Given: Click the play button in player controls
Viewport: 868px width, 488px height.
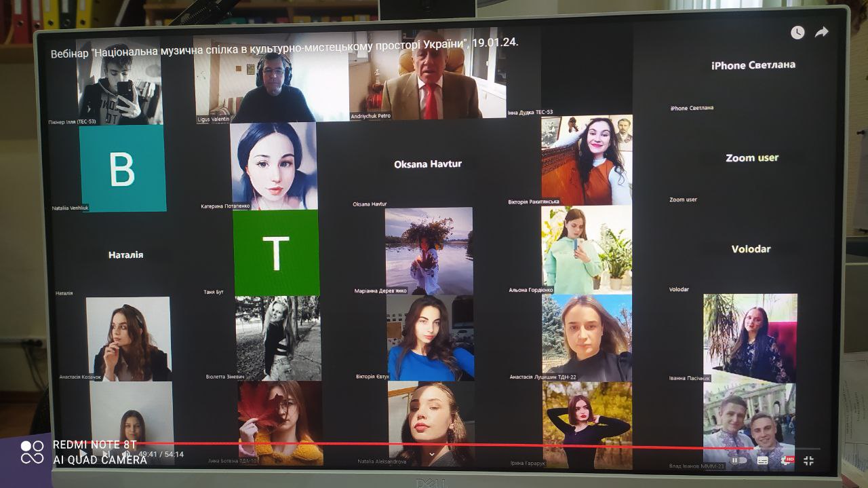Looking at the screenshot, I should point(83,453).
